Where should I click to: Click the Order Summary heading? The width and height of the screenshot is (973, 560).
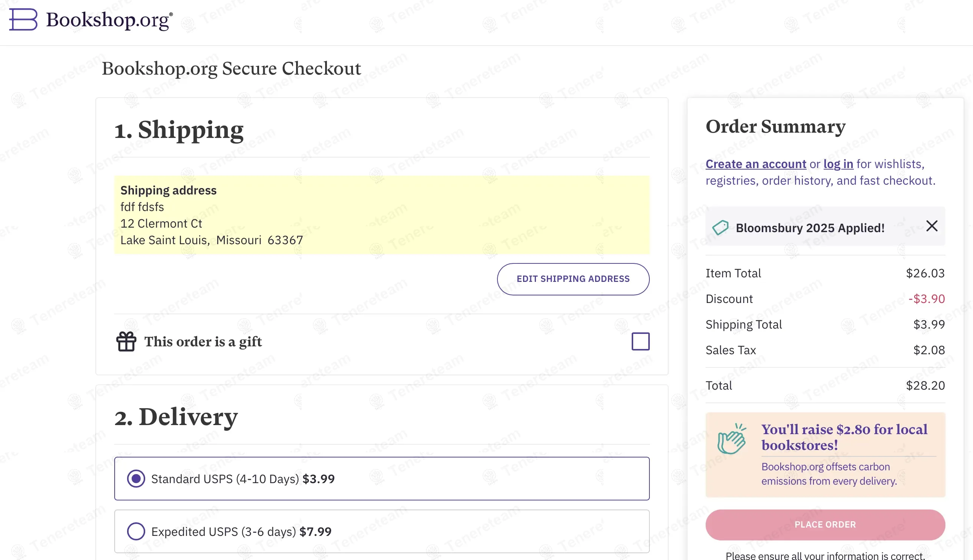775,127
